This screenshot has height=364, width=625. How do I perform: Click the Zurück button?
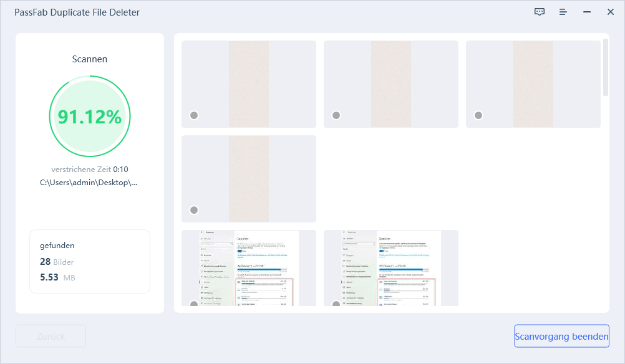tap(51, 336)
